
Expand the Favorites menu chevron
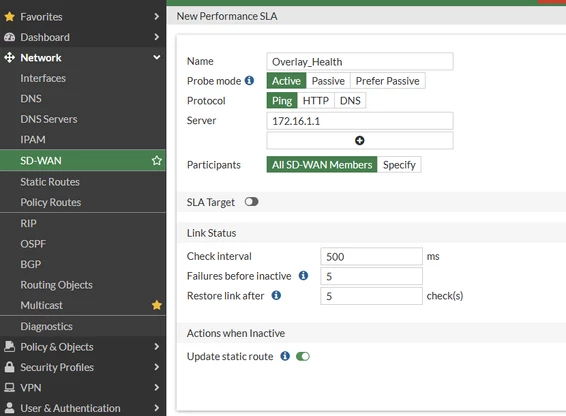pyautogui.click(x=156, y=17)
